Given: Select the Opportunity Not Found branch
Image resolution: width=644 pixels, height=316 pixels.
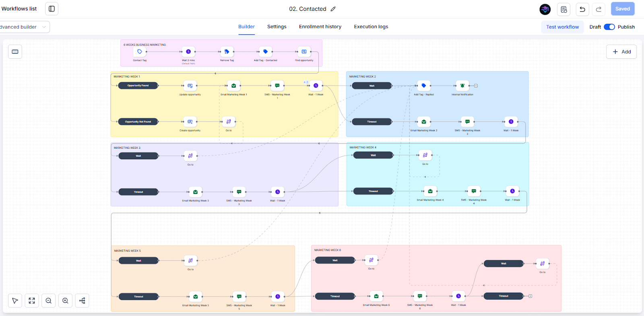Looking at the screenshot, I should 138,121.
